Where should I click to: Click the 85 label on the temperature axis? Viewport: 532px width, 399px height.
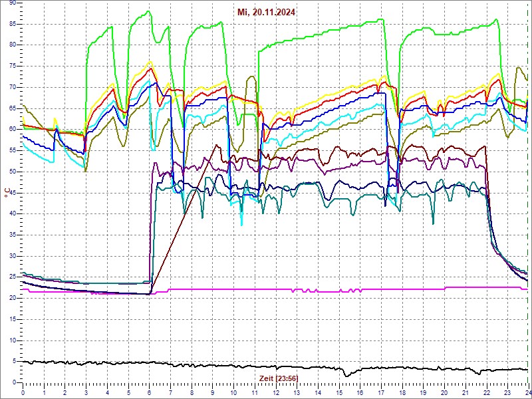pyautogui.click(x=12, y=24)
